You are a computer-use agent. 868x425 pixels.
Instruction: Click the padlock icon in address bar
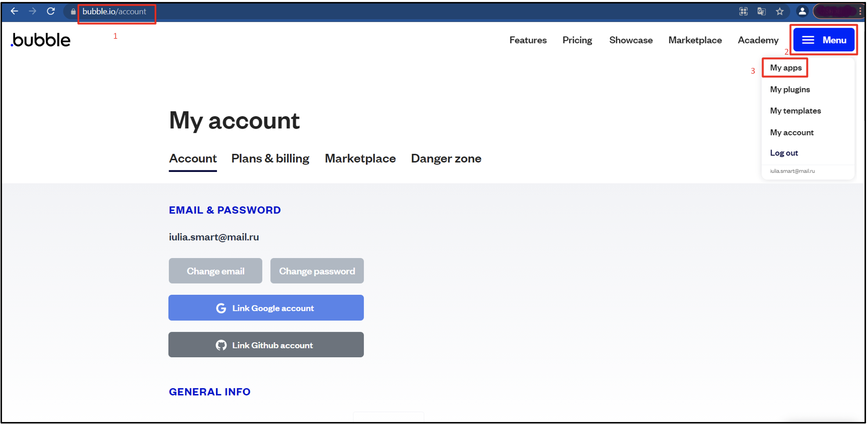(x=73, y=12)
